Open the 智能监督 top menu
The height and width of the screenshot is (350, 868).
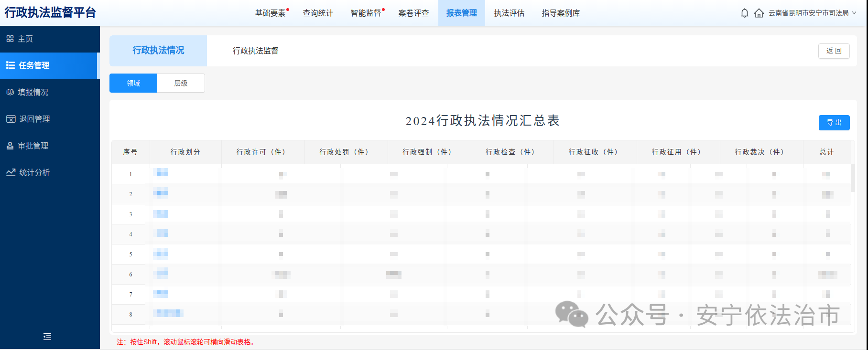[x=366, y=13]
